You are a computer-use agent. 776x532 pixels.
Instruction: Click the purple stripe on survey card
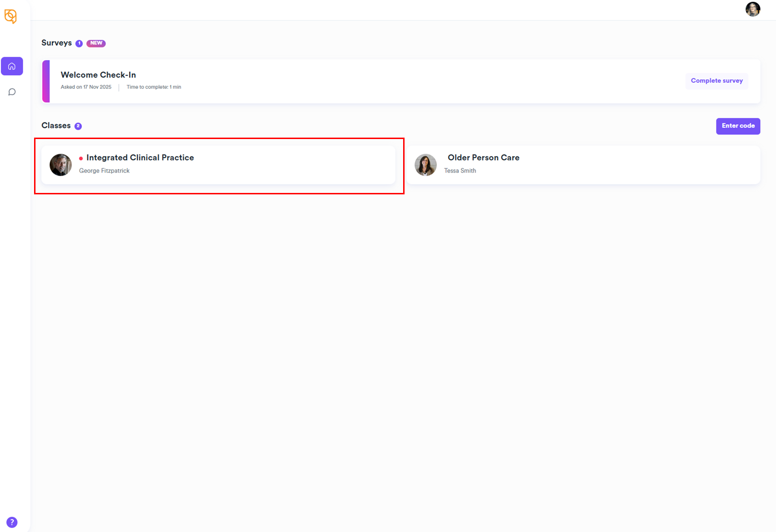[x=46, y=81]
